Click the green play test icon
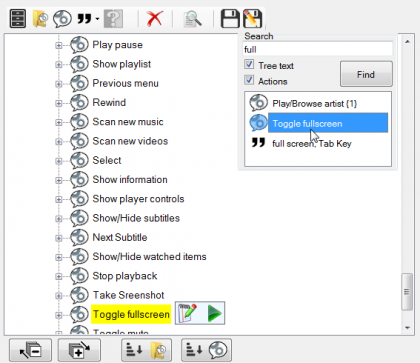Viewport: 420px width, 363px height. click(214, 314)
